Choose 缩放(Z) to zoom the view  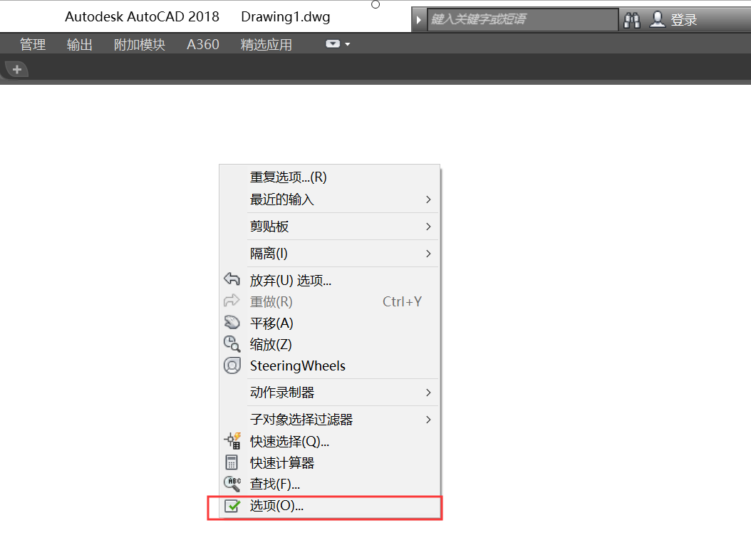coord(329,344)
